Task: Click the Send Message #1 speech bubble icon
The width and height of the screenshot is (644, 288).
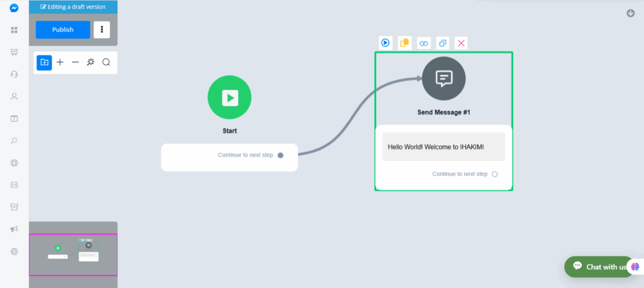Action: (444, 78)
